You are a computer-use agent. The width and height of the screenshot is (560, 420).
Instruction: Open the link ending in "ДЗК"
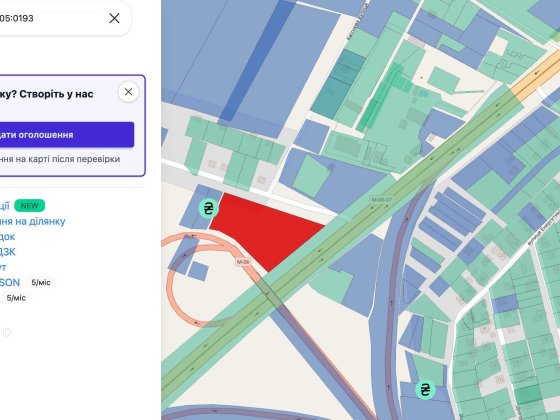(8, 252)
